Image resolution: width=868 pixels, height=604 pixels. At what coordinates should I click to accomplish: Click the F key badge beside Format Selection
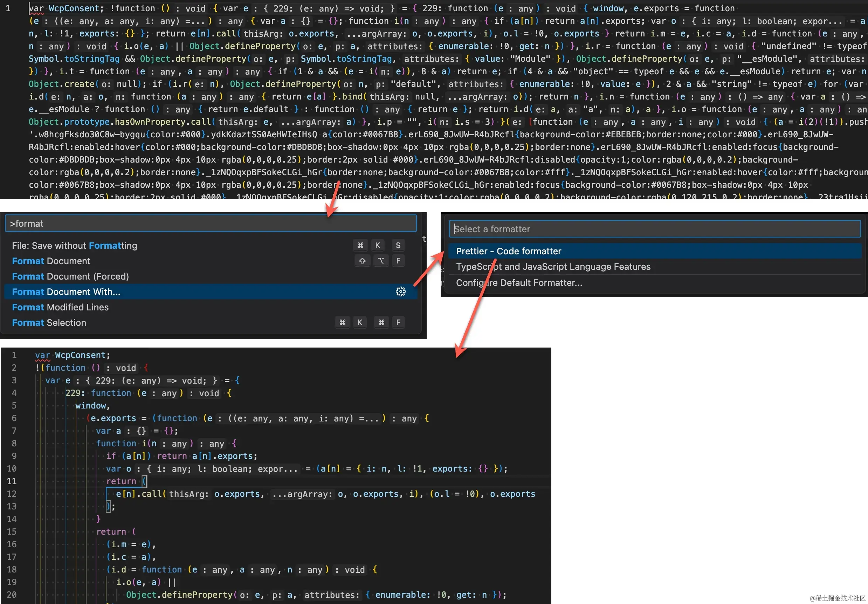coord(398,323)
